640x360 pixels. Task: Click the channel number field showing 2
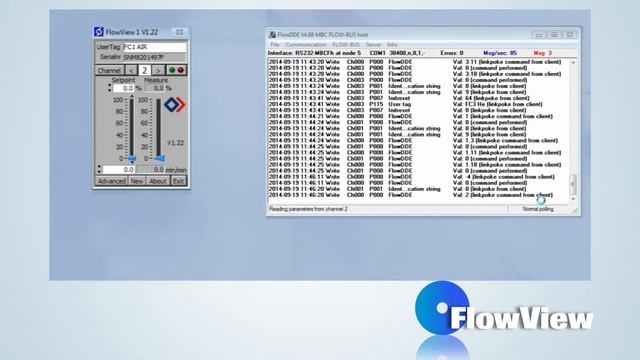144,70
